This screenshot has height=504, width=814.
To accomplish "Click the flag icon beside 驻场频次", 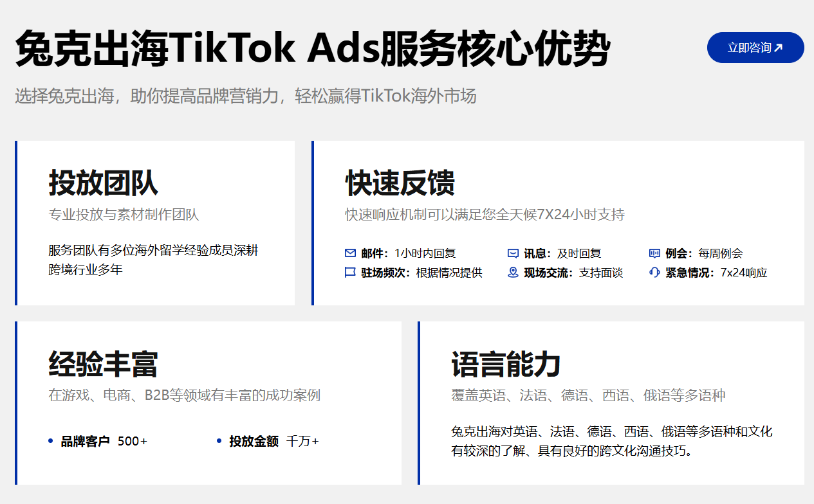I will [x=350, y=273].
